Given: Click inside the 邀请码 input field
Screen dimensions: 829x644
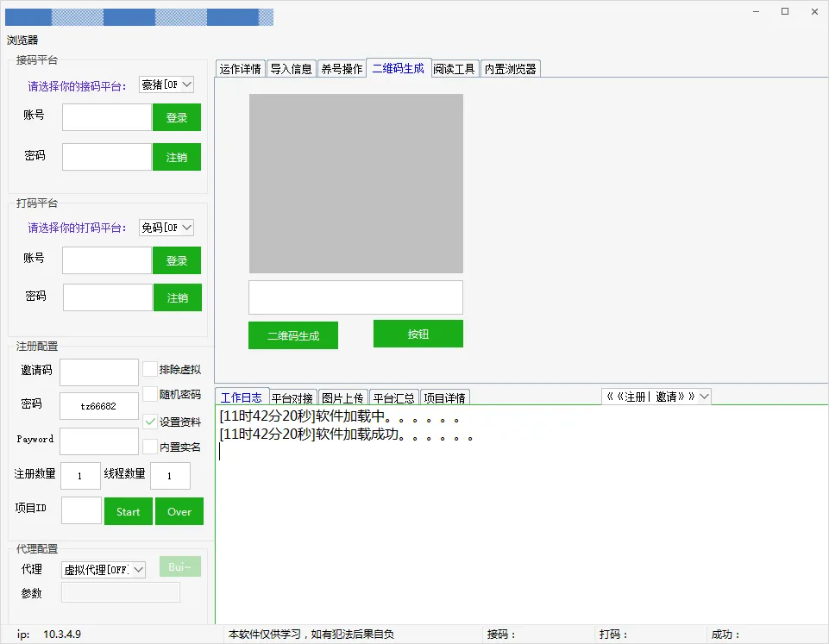Looking at the screenshot, I should pos(97,371).
